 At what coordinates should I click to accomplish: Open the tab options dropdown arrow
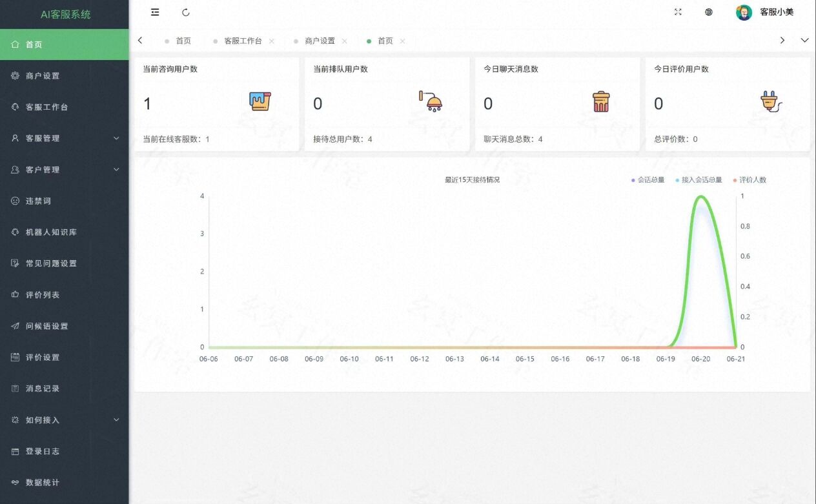point(804,40)
